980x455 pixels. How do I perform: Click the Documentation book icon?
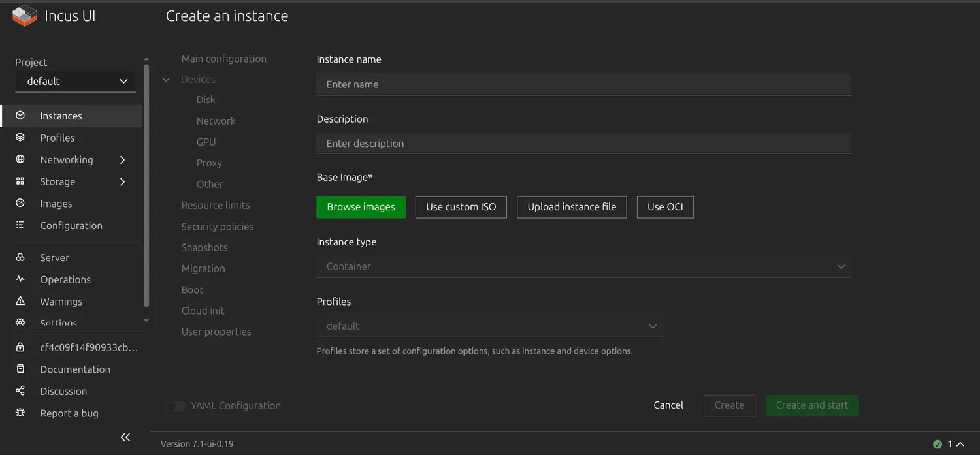tap(20, 369)
